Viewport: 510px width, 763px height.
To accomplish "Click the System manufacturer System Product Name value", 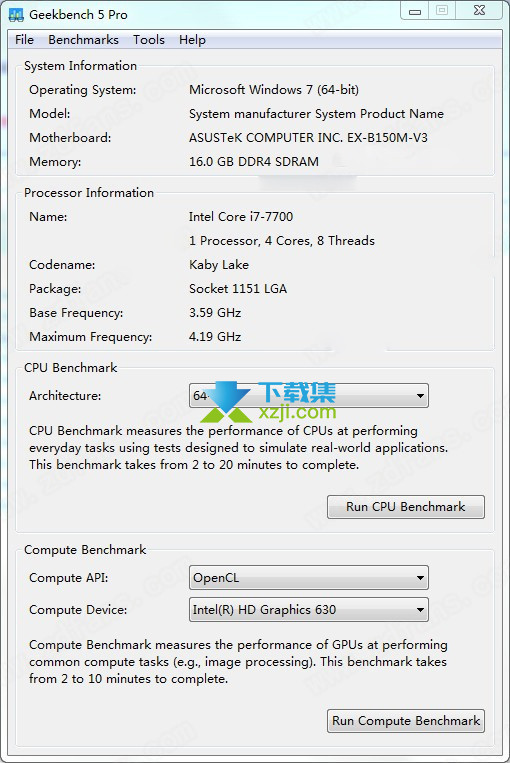I will (x=316, y=114).
